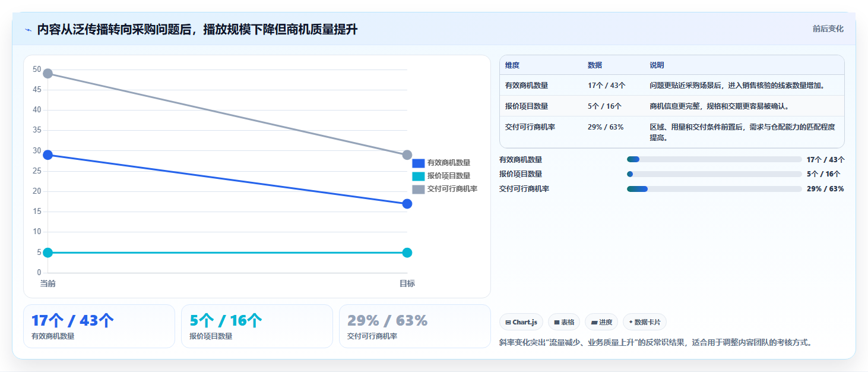Click the 5个 / 16个 value in the table
The image size is (868, 372).
tap(605, 106)
